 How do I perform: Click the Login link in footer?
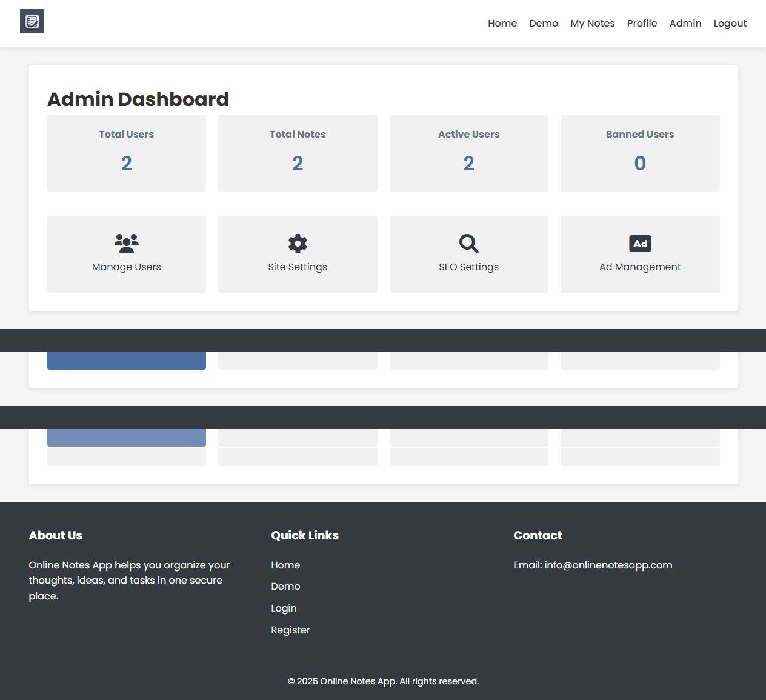(x=284, y=608)
